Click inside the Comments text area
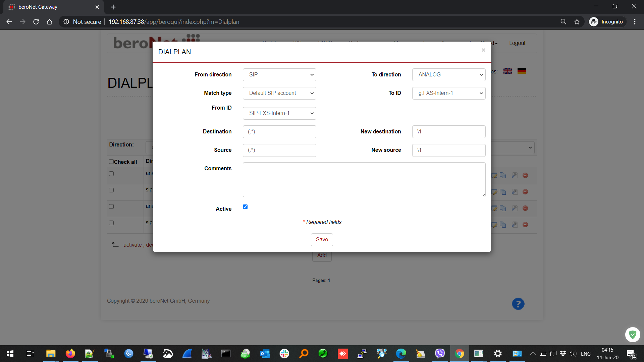 point(364,180)
